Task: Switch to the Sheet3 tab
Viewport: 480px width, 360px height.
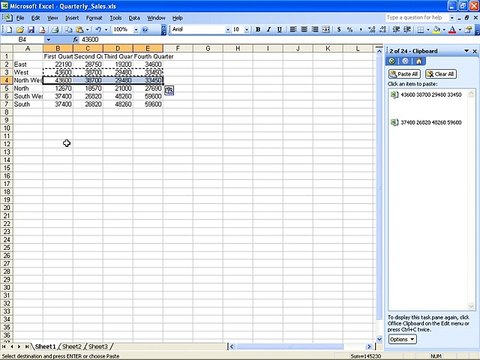Action: [x=98, y=347]
